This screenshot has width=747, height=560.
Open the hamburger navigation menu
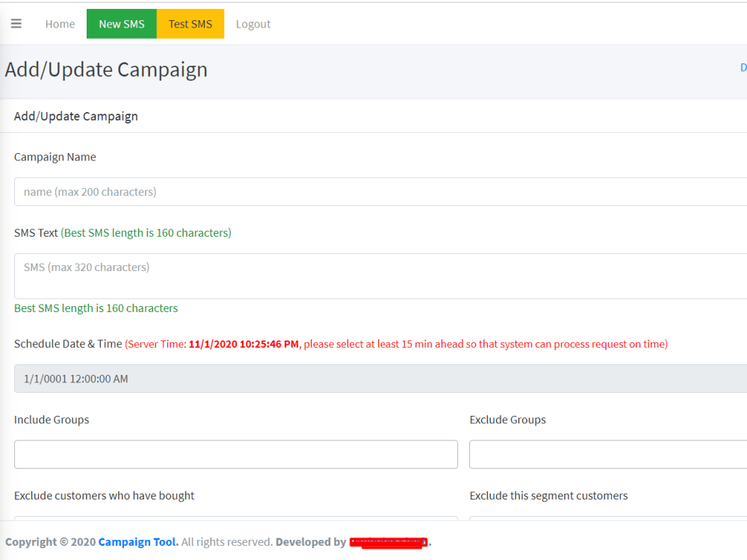(x=16, y=23)
